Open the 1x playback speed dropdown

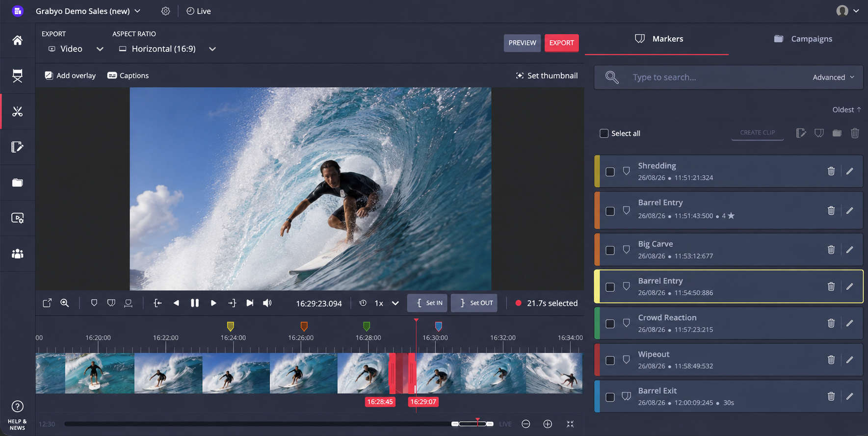pos(386,303)
